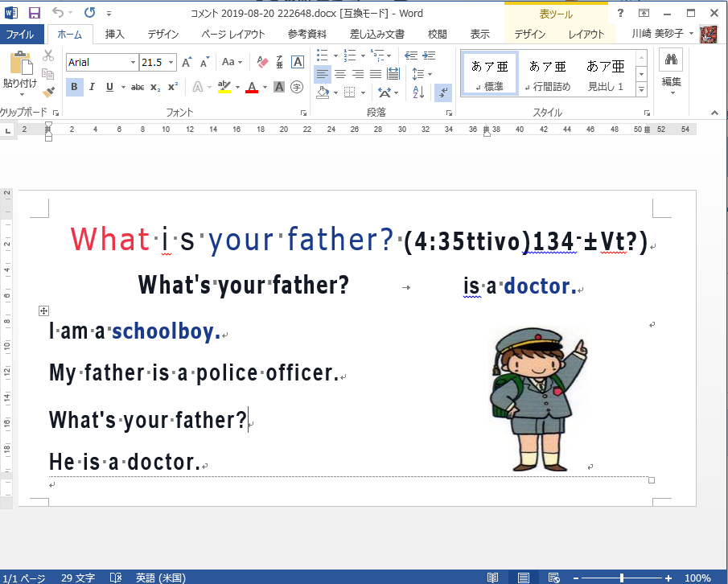Decrease paragraph indent

pos(411,56)
